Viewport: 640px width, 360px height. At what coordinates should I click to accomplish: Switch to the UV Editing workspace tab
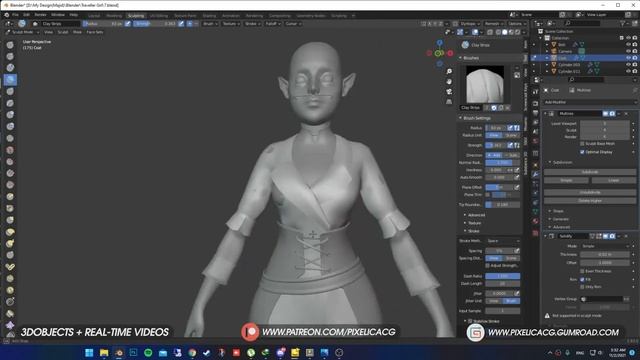[159, 16]
